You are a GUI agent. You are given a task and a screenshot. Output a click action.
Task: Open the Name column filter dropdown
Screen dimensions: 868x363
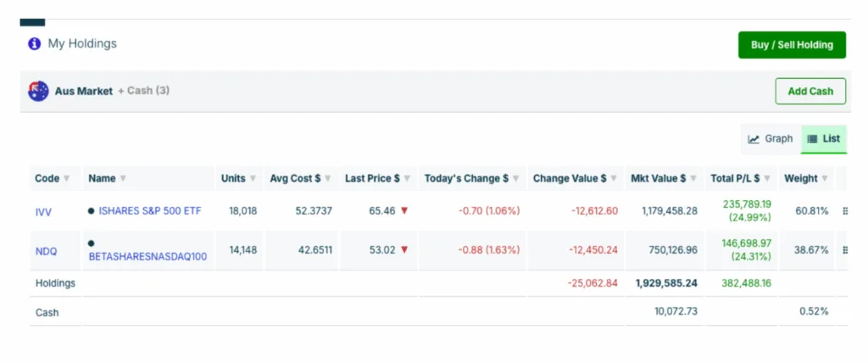click(123, 179)
